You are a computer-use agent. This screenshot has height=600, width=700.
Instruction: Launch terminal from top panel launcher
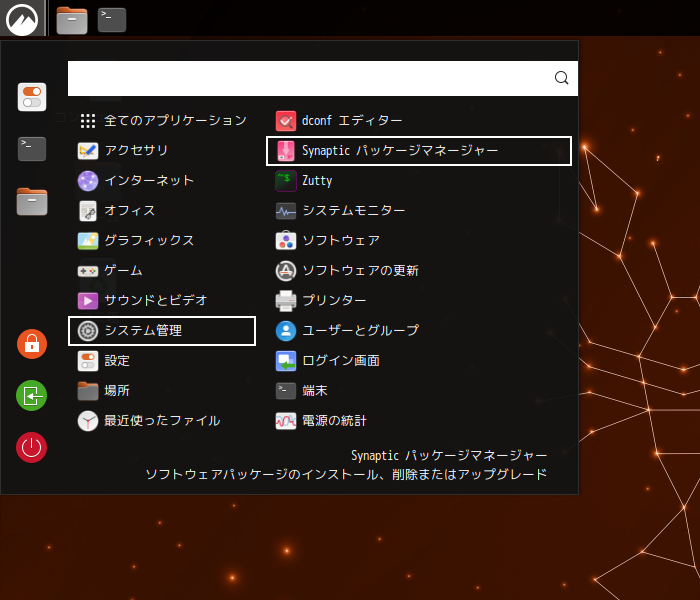point(112,20)
